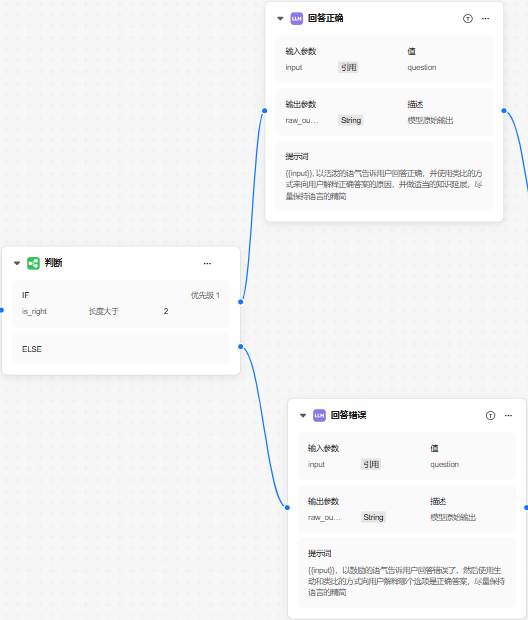This screenshot has height=620, width=528.
Task: Click the circled T icon on 回答正确 node
Action: pos(468,19)
